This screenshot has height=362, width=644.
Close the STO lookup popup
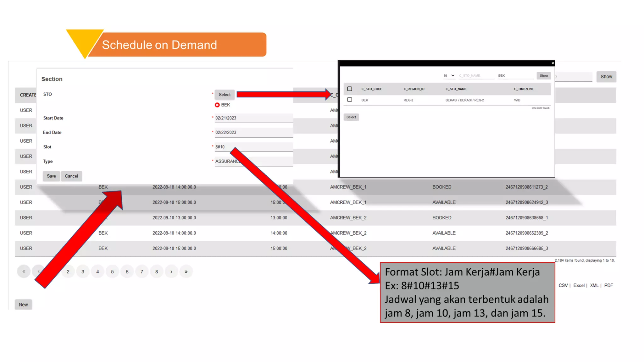coord(552,63)
